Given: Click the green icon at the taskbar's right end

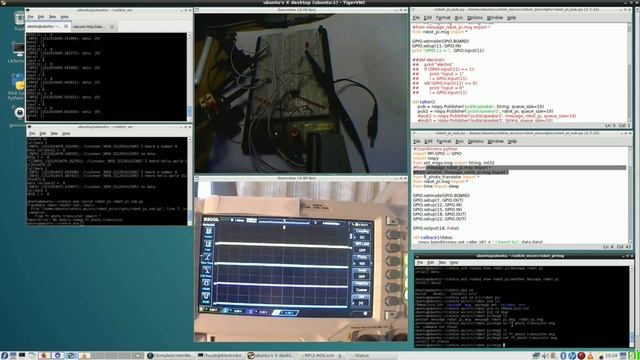Looking at the screenshot, I should [x=633, y=356].
